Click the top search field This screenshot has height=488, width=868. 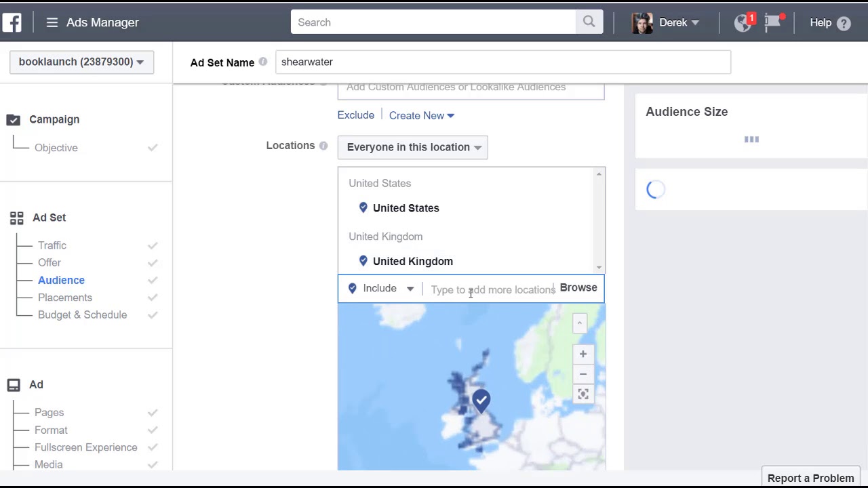pyautogui.click(x=433, y=22)
